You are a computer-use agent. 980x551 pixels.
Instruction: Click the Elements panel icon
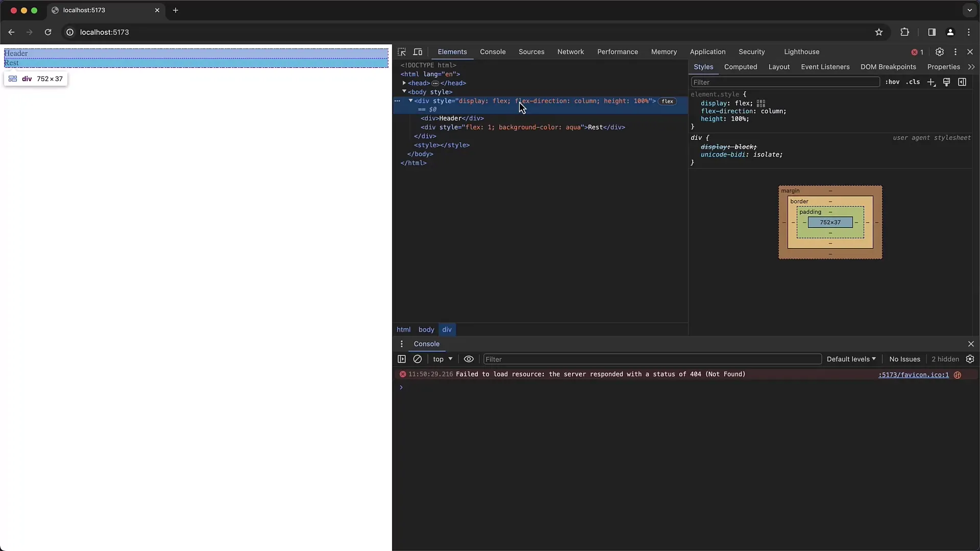(x=452, y=52)
